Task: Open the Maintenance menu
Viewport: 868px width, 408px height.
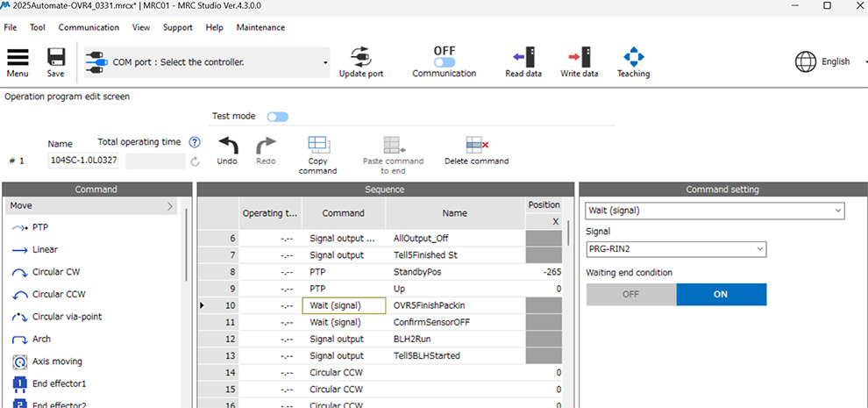Action: click(260, 27)
